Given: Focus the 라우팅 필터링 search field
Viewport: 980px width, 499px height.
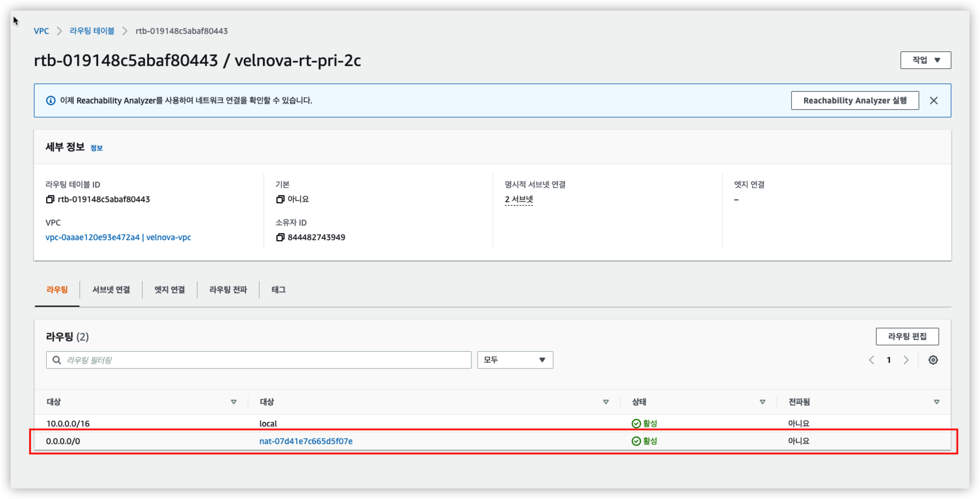Looking at the screenshot, I should 266,360.
